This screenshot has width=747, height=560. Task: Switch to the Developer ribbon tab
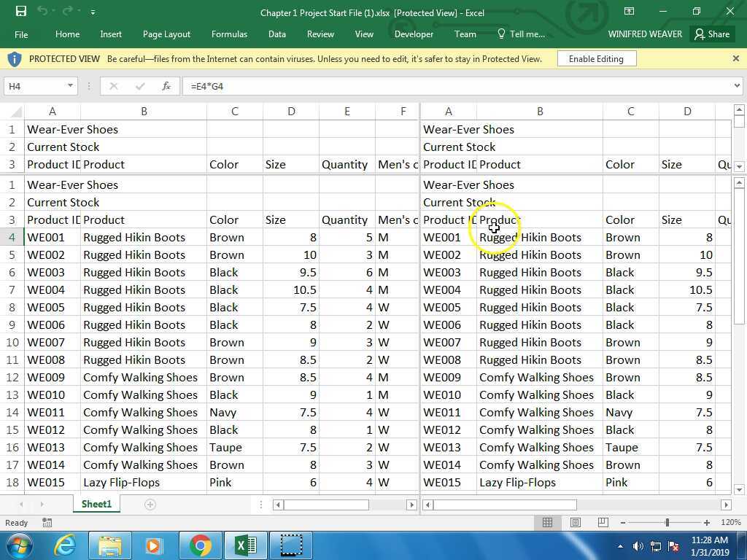[x=414, y=34]
